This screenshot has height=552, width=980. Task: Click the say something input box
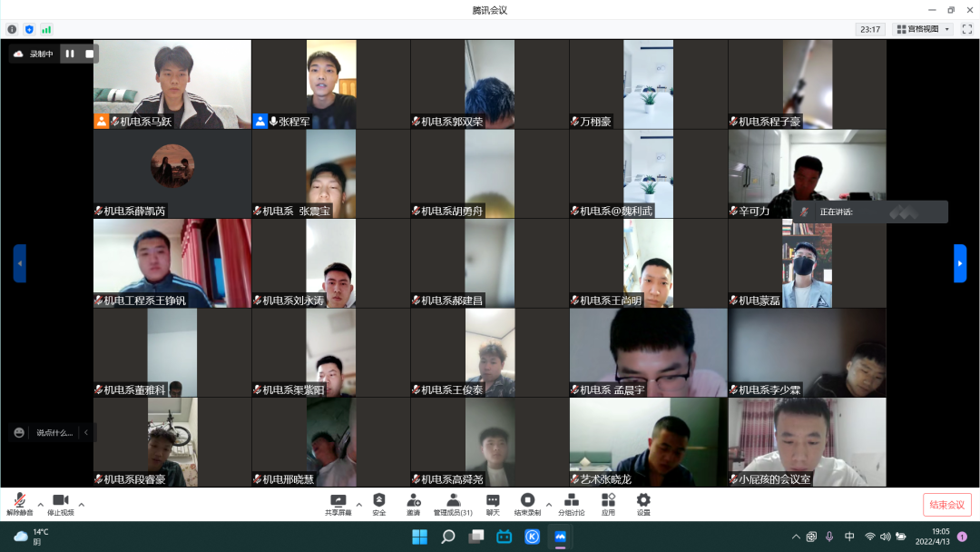tap(54, 432)
